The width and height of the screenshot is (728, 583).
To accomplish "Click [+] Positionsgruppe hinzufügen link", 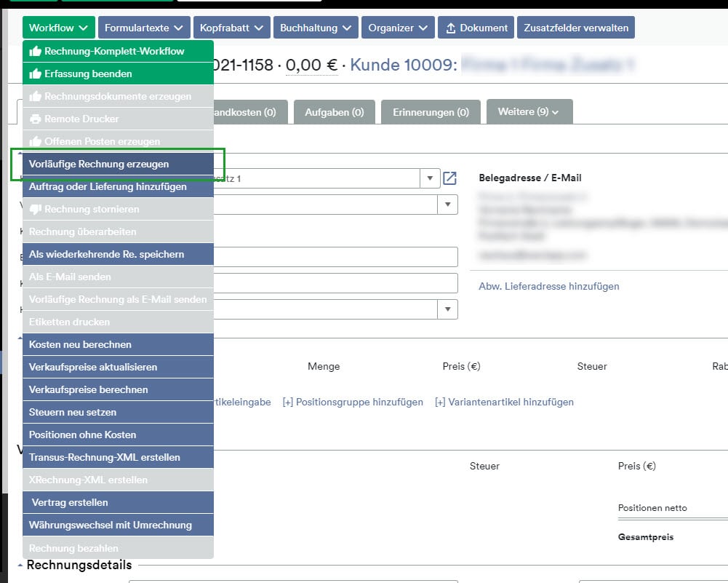I will (x=352, y=402).
